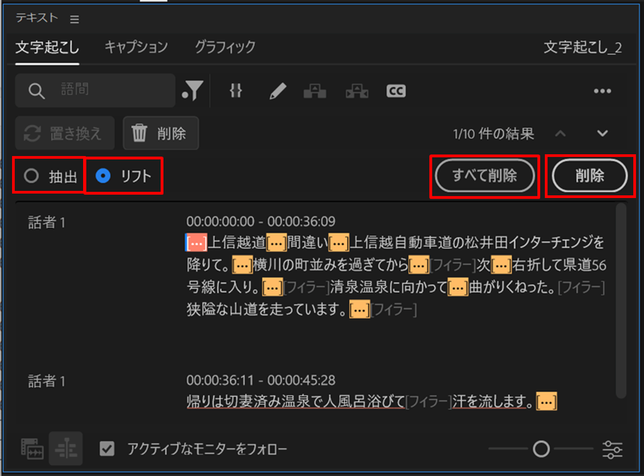Image resolution: width=644 pixels, height=476 pixels.
Task: Click the フィラー tag before 次
Action: pyautogui.click(x=453, y=265)
